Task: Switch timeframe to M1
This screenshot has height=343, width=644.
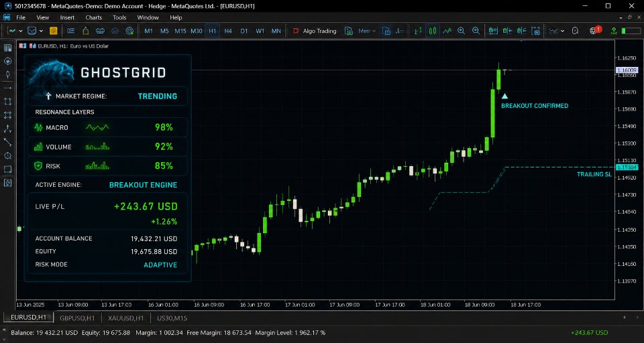Action: (149, 31)
